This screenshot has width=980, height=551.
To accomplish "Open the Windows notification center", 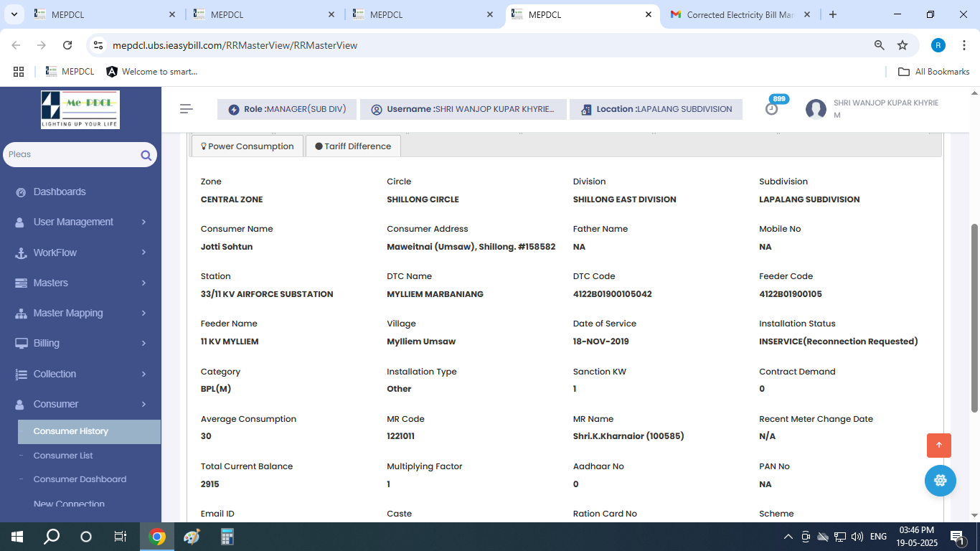I will click(x=957, y=537).
